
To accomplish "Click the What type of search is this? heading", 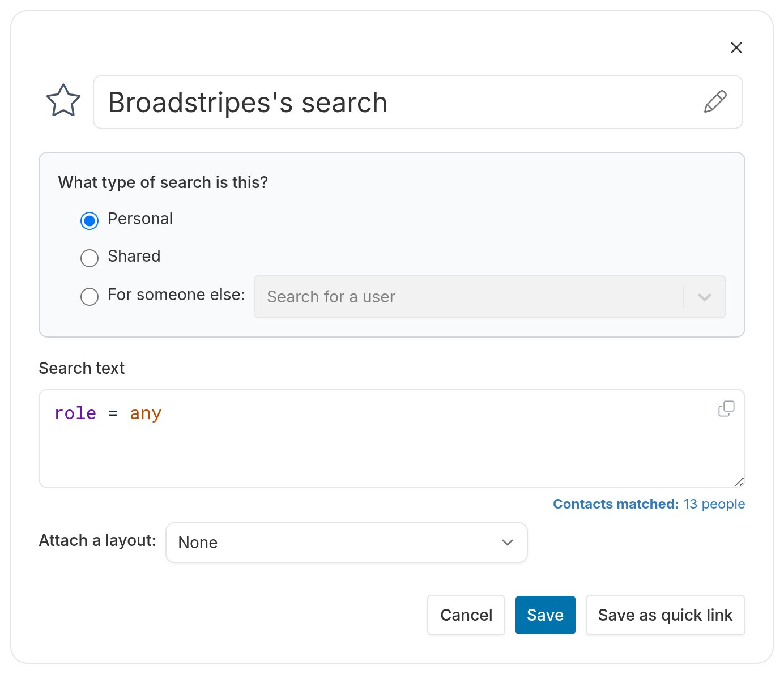I will click(x=163, y=182).
